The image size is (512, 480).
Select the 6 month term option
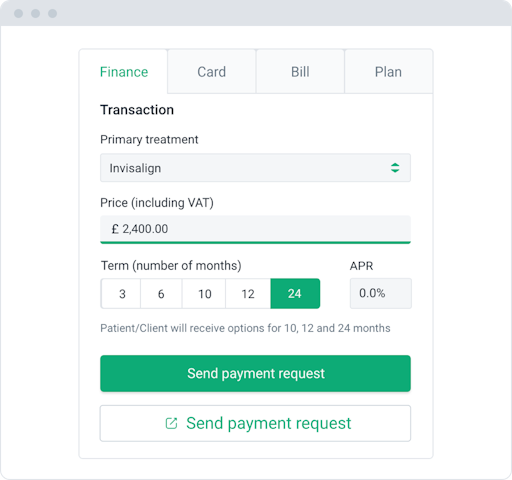161,294
